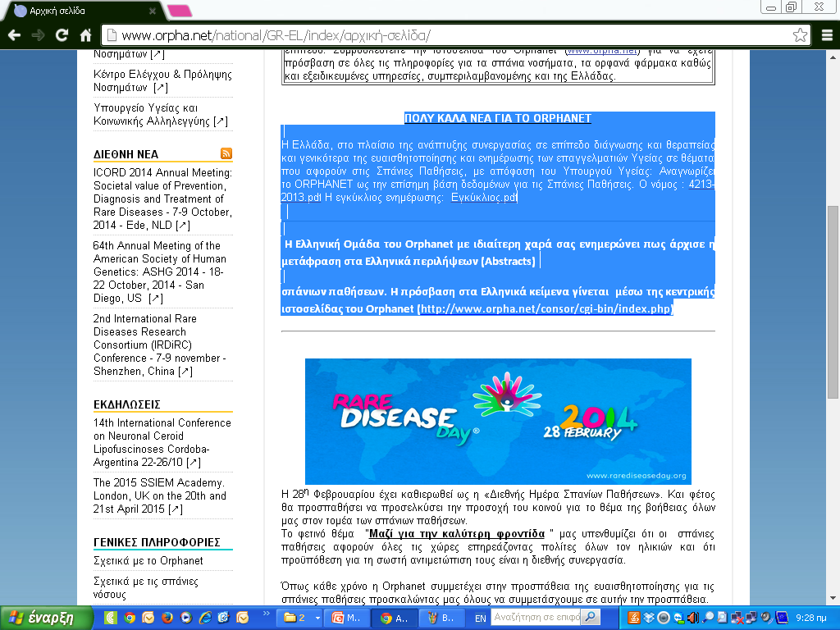Open TeamViewer tray icon
840x630 pixels.
(678, 618)
